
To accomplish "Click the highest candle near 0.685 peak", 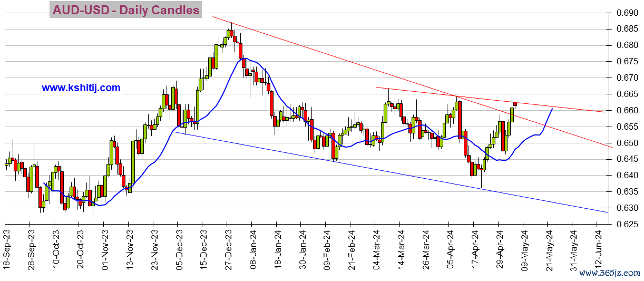I will (230, 33).
